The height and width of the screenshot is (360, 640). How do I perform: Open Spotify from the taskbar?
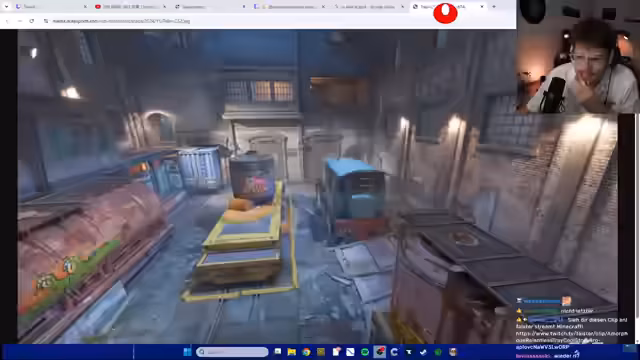coord(365,352)
